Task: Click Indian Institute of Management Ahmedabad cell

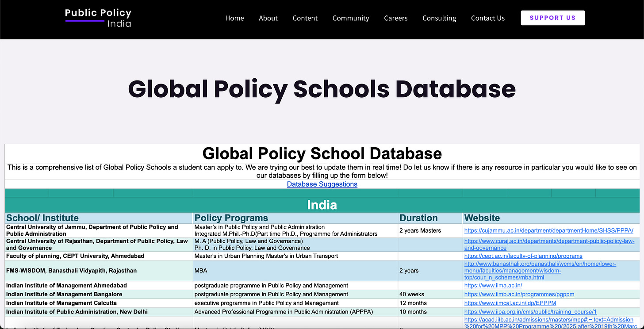Action: (x=99, y=286)
